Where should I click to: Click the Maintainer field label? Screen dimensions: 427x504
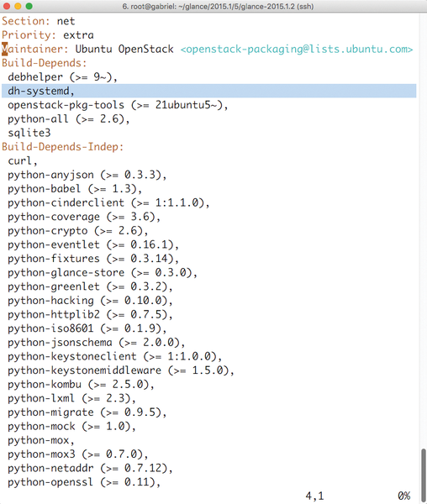point(35,50)
